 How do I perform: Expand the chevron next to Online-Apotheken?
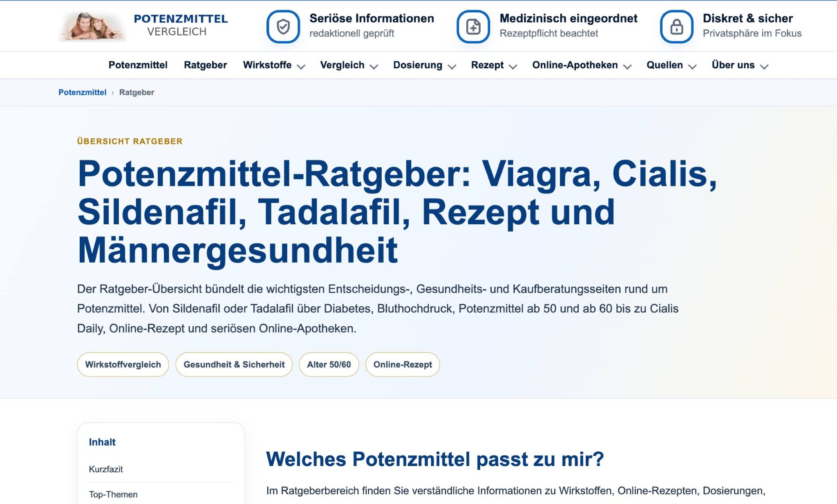point(628,67)
